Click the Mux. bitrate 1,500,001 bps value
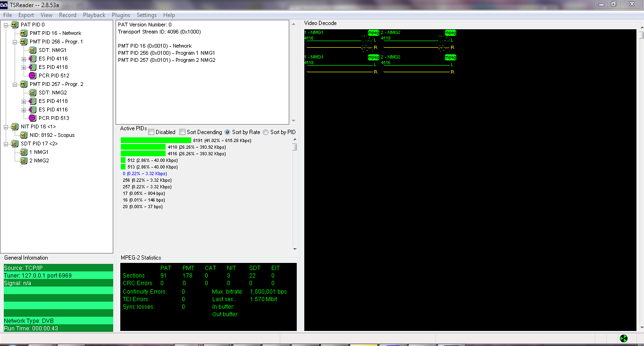The width and height of the screenshot is (644, 346). (x=268, y=292)
